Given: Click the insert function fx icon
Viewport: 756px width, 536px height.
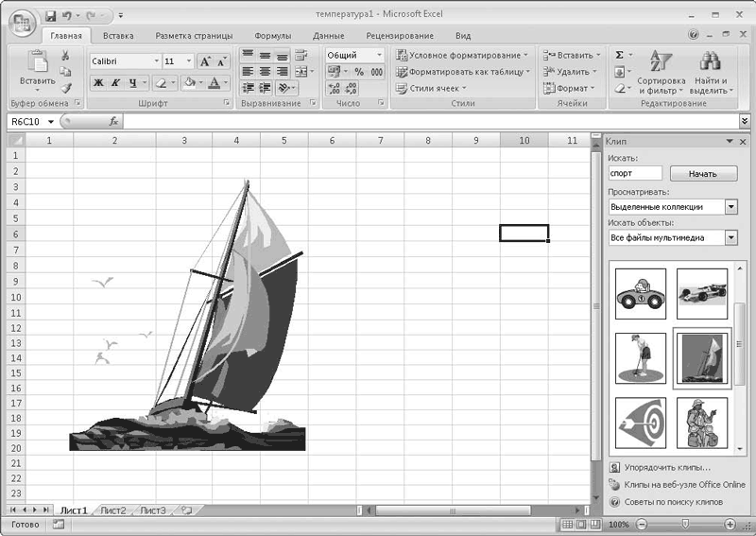Looking at the screenshot, I should (113, 121).
